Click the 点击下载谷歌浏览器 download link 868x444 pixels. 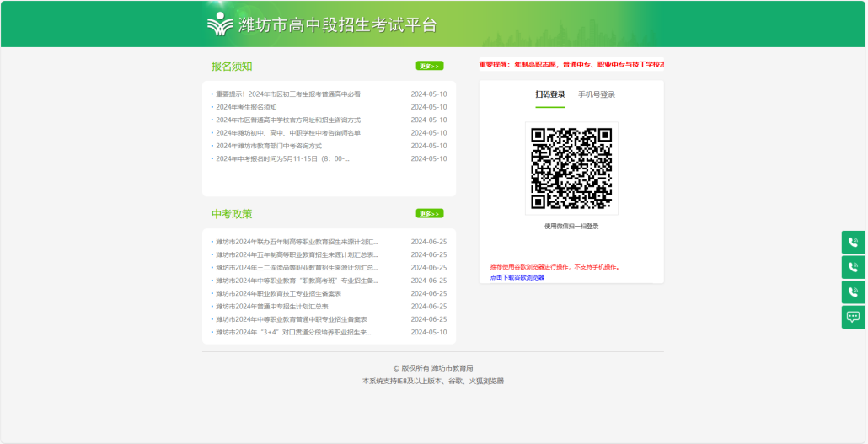[x=517, y=277]
